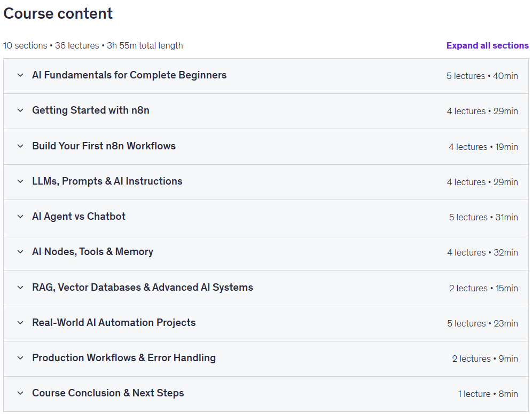
Task: Click Course Conclusion & Next Steps title
Action: (108, 393)
